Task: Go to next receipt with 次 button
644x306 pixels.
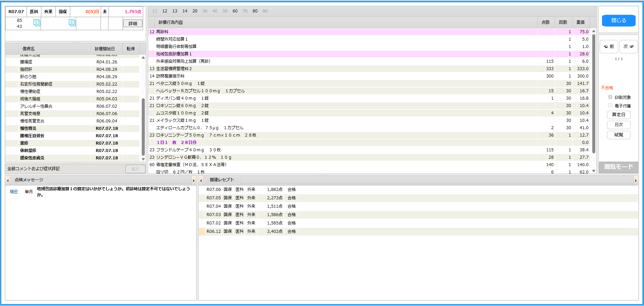Action: coord(628,47)
